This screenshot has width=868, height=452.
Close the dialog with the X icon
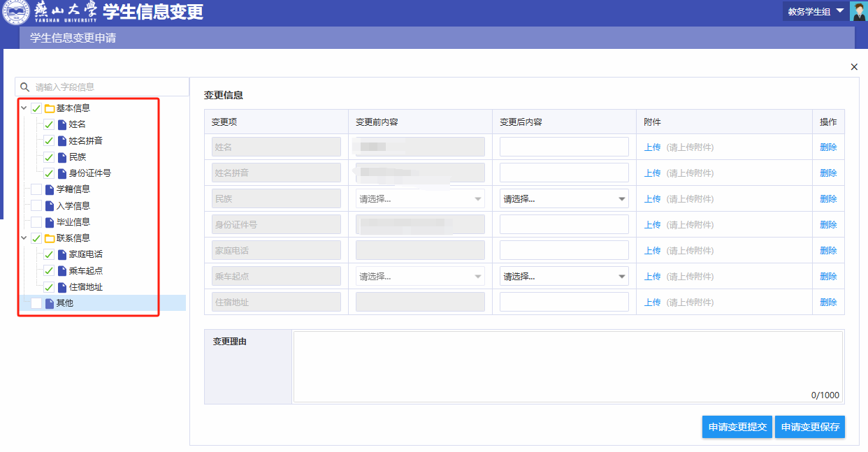click(x=854, y=67)
